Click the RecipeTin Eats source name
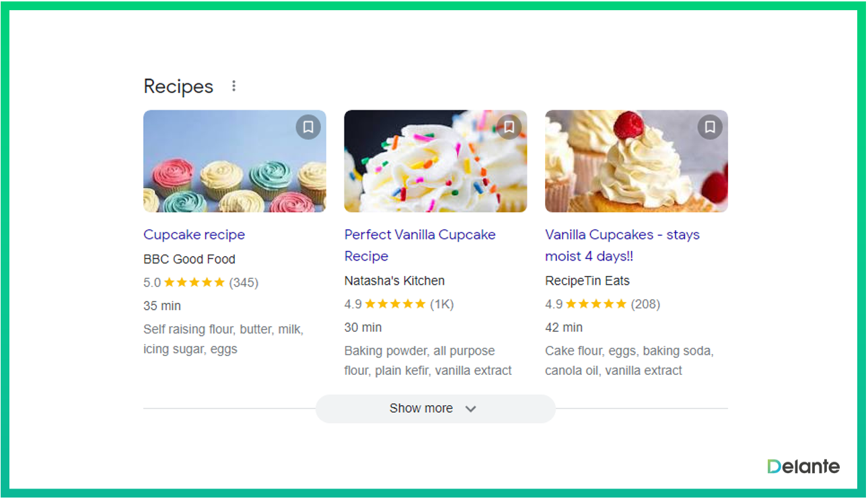The width and height of the screenshot is (868, 500). click(x=587, y=281)
